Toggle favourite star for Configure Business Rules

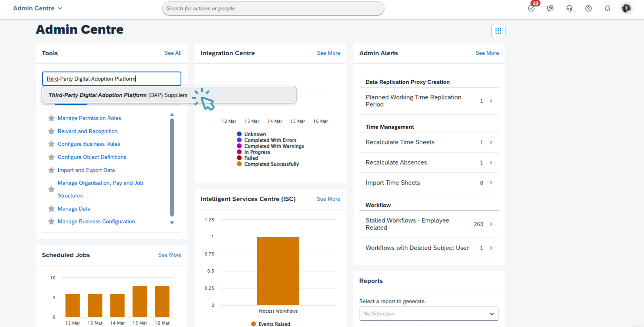click(x=51, y=144)
